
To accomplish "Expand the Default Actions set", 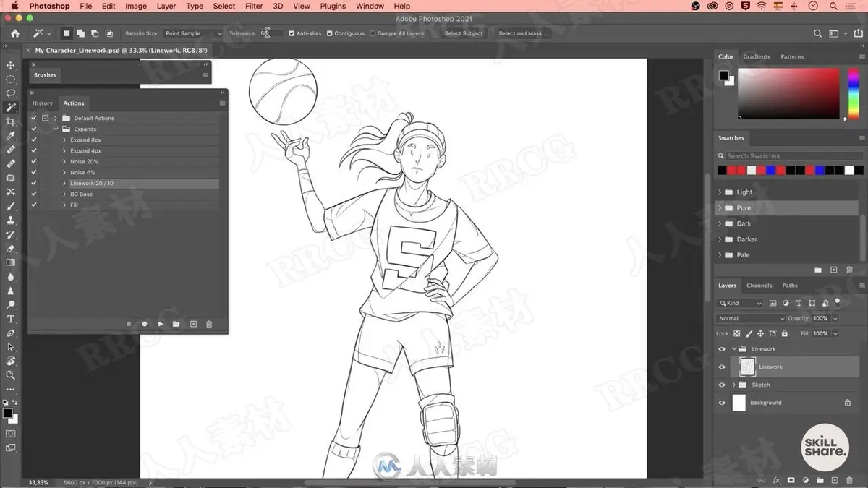I will tap(56, 118).
